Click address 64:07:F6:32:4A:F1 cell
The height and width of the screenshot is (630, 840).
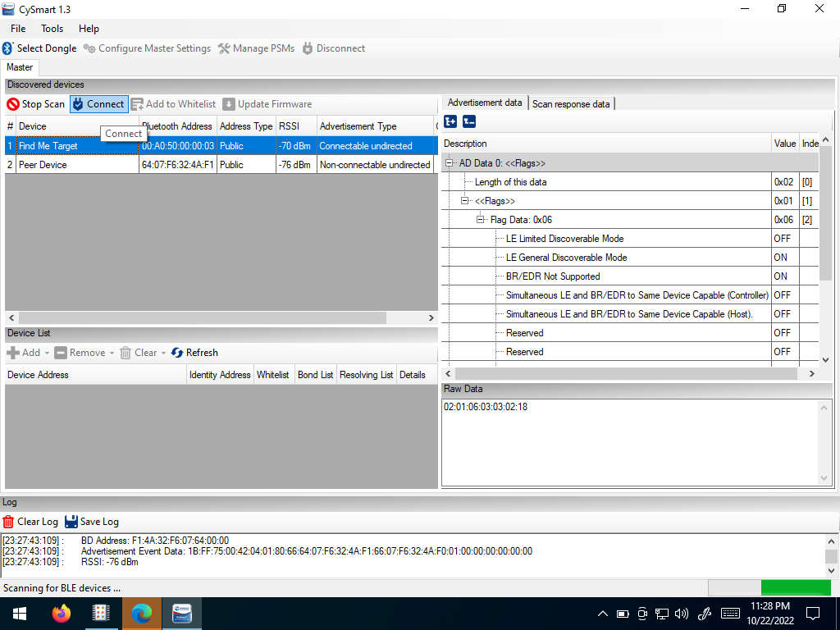coord(178,164)
